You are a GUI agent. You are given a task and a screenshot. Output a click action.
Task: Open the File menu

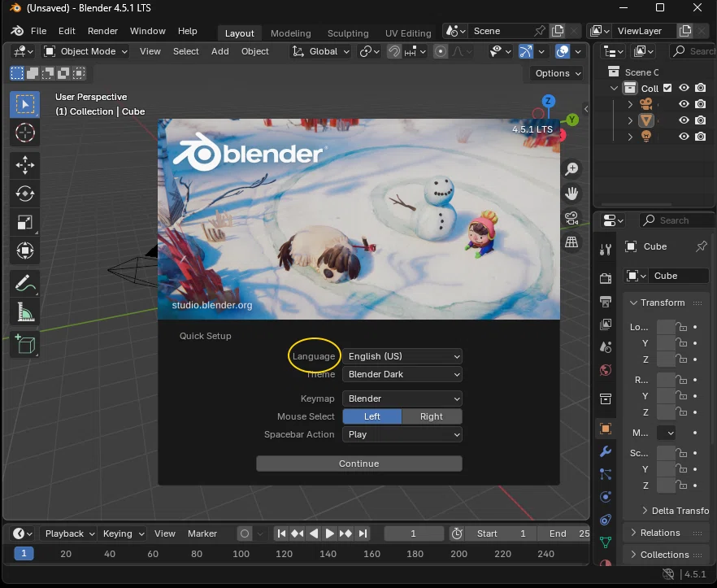38,31
